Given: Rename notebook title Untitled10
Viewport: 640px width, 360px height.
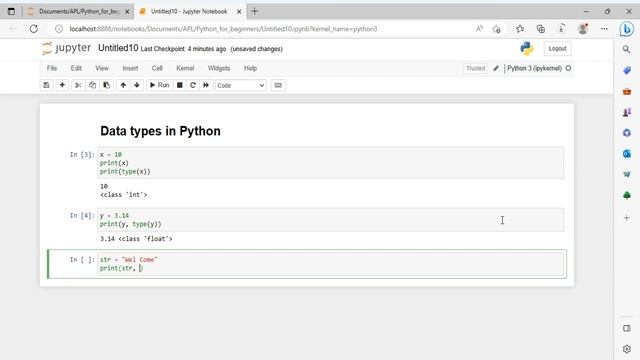Looking at the screenshot, I should click(118, 48).
